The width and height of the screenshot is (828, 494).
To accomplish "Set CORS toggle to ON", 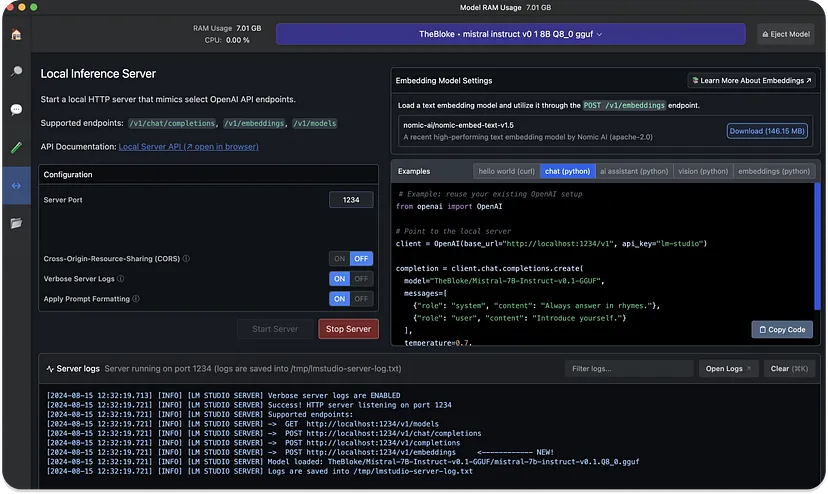I will click(340, 259).
